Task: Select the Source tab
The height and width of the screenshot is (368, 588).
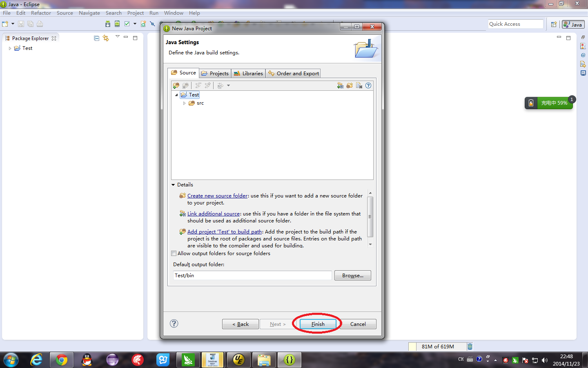Action: [x=183, y=73]
